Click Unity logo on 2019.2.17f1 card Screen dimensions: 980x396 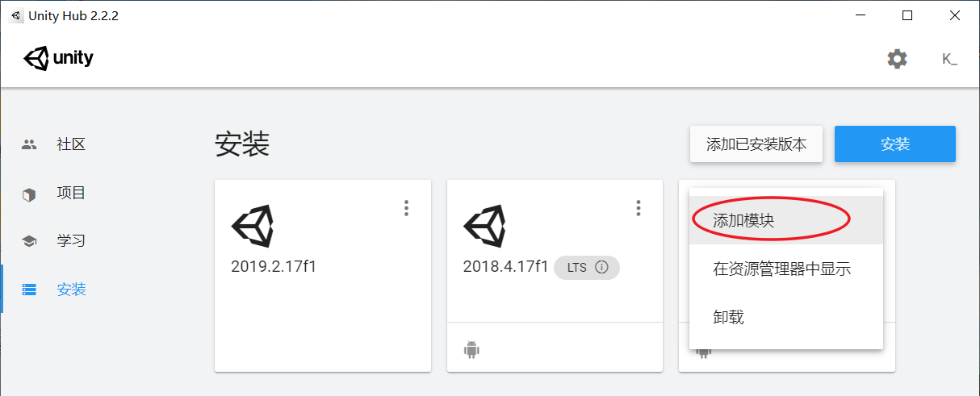[253, 226]
